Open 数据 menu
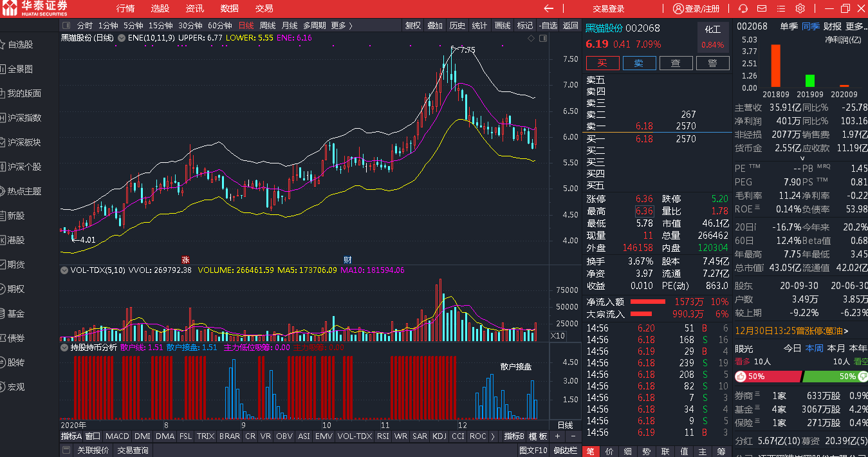The height and width of the screenshot is (457, 868). click(229, 8)
